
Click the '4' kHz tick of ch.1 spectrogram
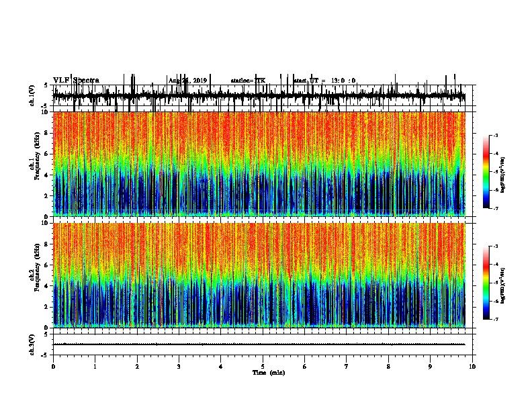[46, 175]
